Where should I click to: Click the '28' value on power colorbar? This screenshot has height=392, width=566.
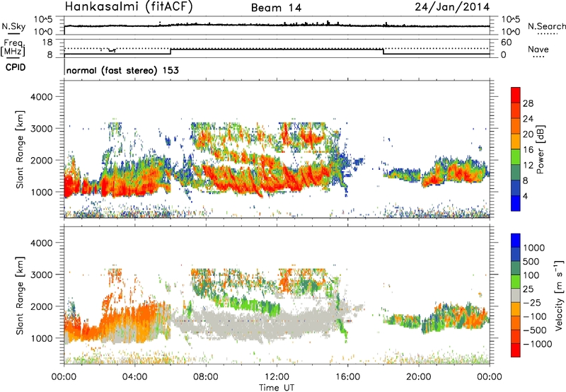coord(528,103)
